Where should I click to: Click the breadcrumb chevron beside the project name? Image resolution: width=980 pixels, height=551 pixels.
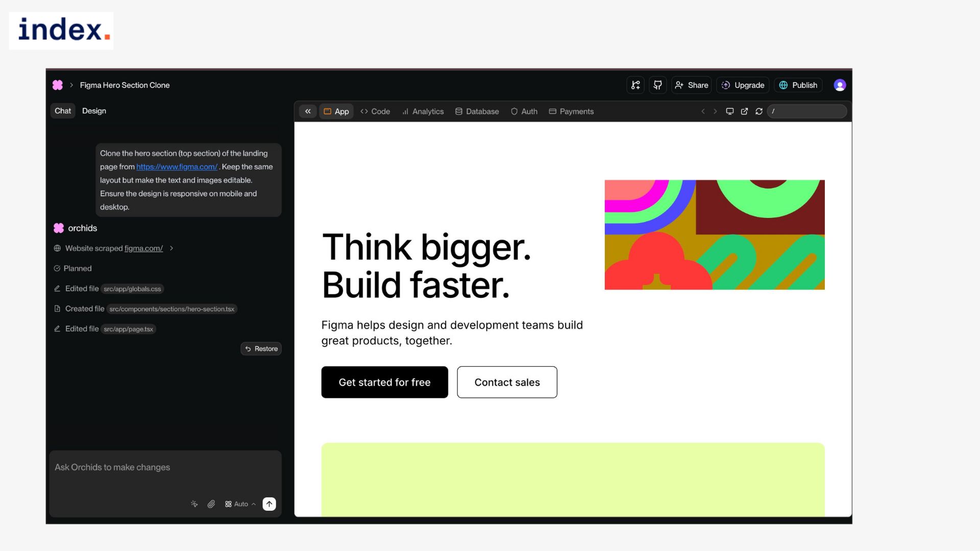(71, 85)
